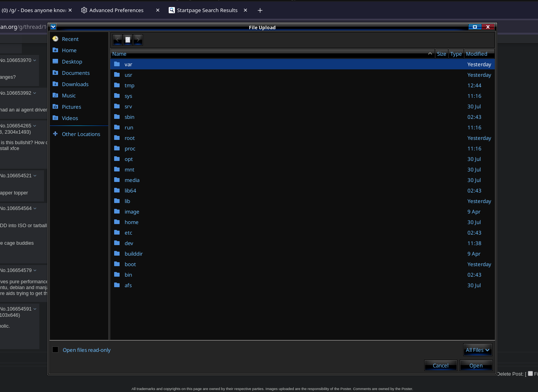Close the Advanced Preferences tab
Viewport: 538px width, 392px height.
[158, 10]
